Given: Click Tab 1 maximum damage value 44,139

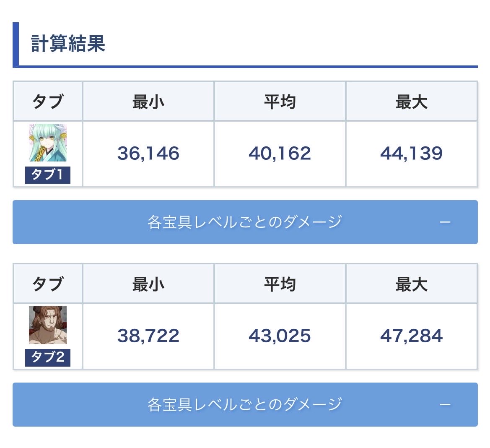Looking at the screenshot, I should pos(412,154).
